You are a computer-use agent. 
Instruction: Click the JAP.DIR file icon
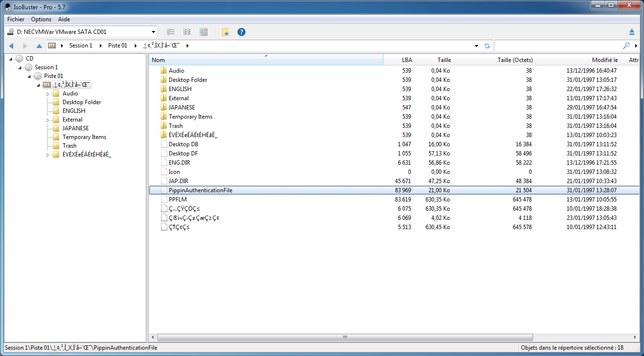(x=164, y=181)
